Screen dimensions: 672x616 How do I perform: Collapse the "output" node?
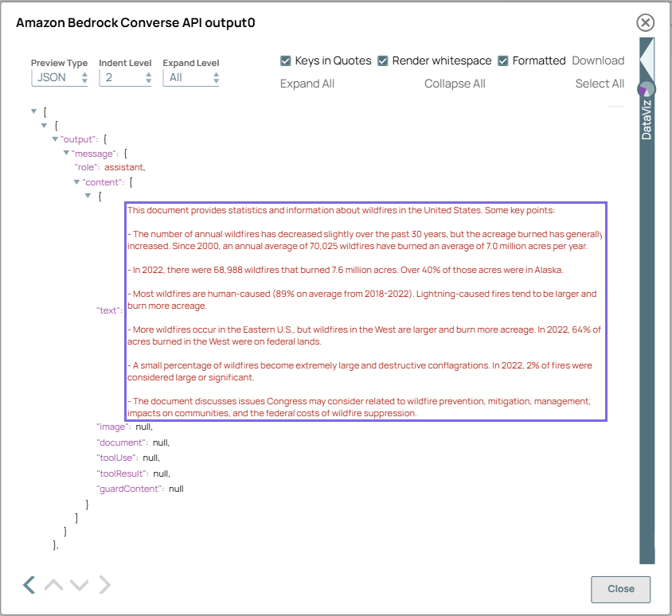pyautogui.click(x=55, y=138)
